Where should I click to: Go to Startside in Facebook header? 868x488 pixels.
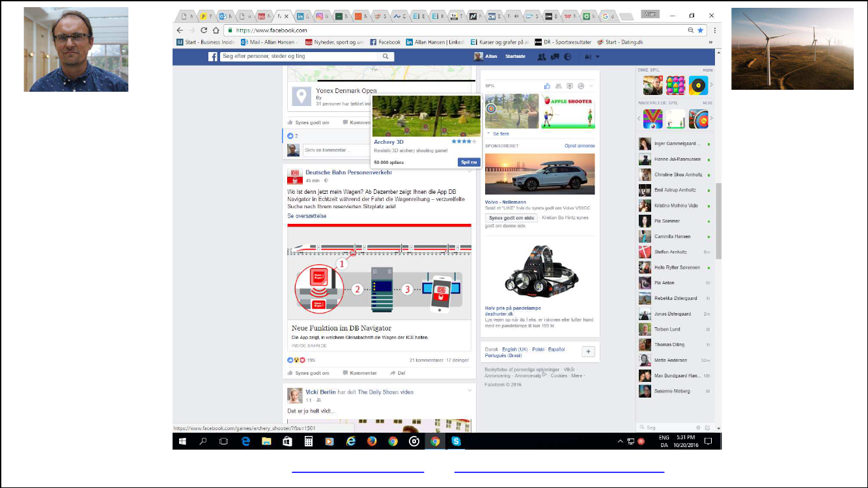pyautogui.click(x=515, y=57)
